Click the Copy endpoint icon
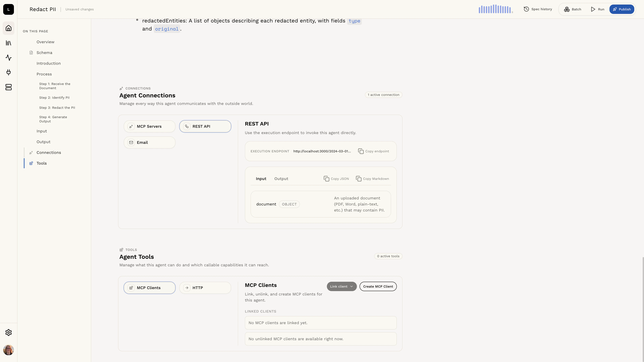The height and width of the screenshot is (362, 644). [361, 151]
